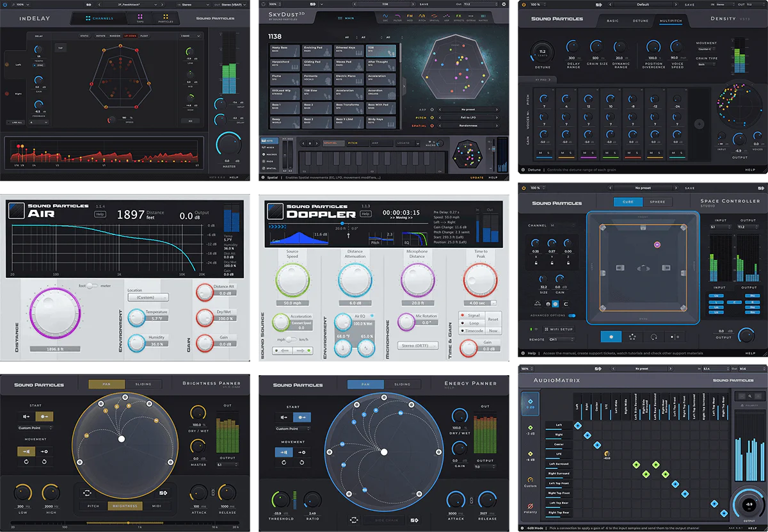The image size is (768, 532).
Task: Select the Sliding tab in Brightness Panner
Action: [143, 384]
